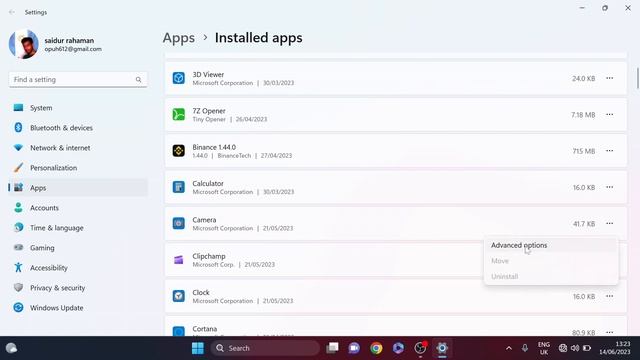This screenshot has height=360, width=640.
Task: Click the Binance app icon
Action: [178, 151]
